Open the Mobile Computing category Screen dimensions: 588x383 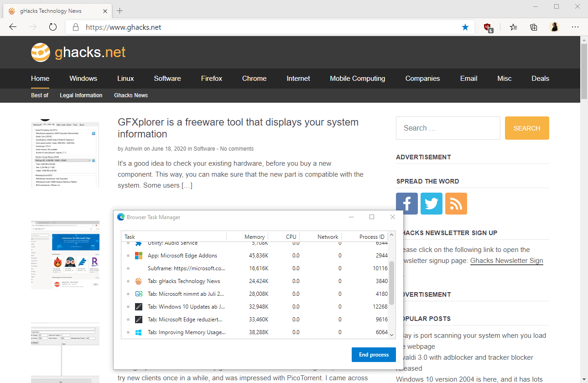358,79
